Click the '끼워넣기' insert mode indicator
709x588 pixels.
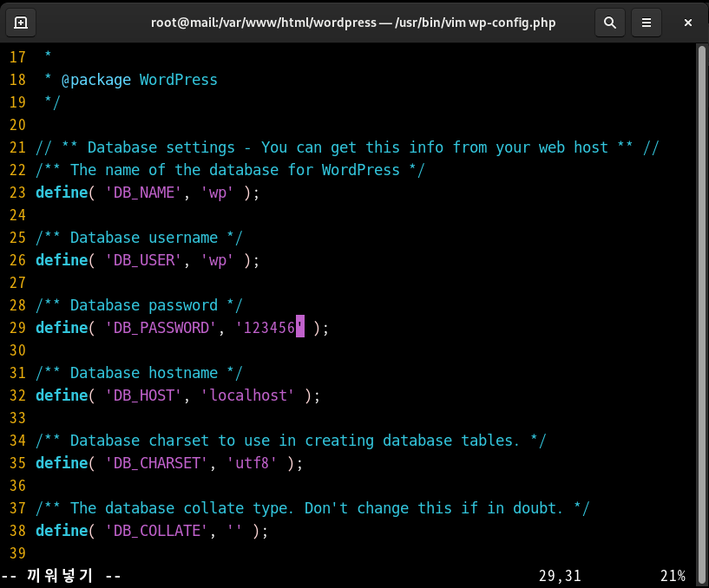[59, 576]
